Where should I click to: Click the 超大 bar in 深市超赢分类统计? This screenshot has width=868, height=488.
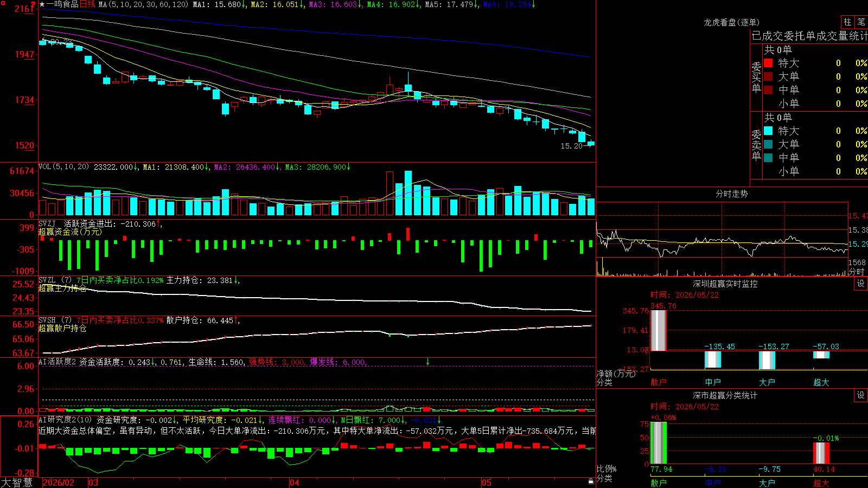coord(821,453)
